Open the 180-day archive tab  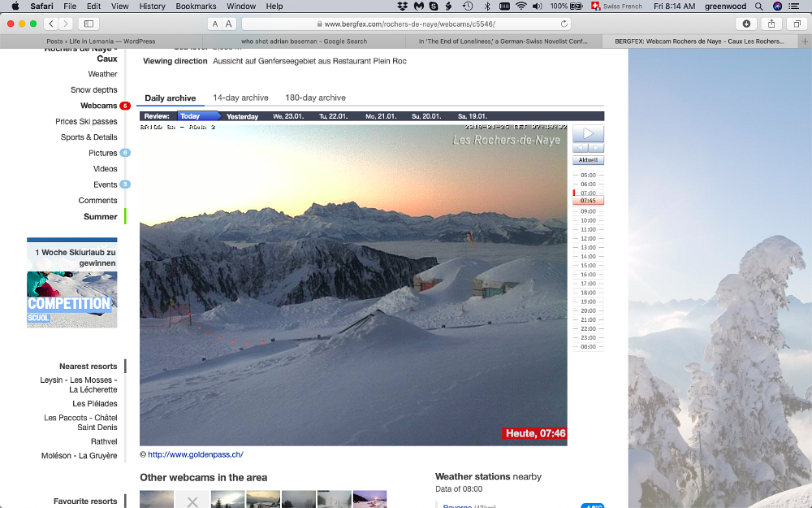[315, 98]
